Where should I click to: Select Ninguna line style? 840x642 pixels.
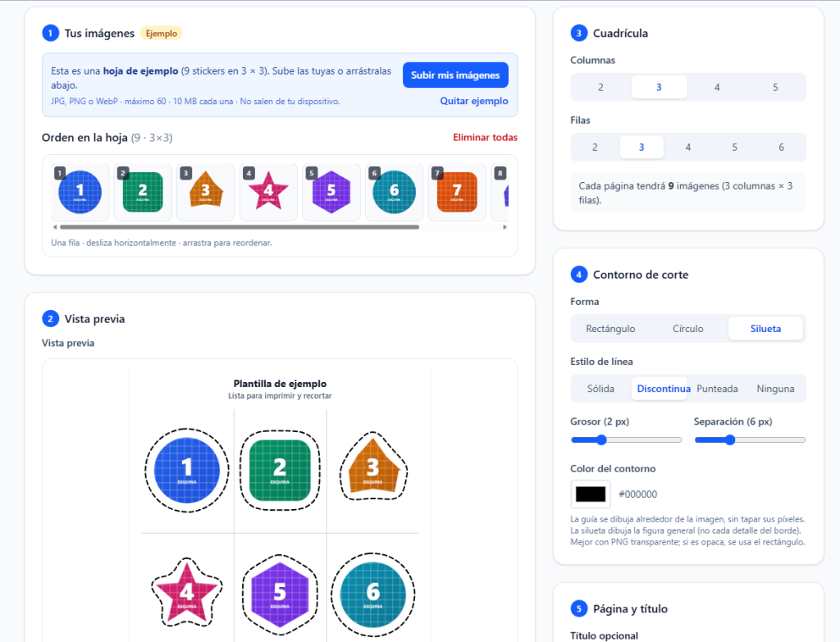(x=775, y=389)
